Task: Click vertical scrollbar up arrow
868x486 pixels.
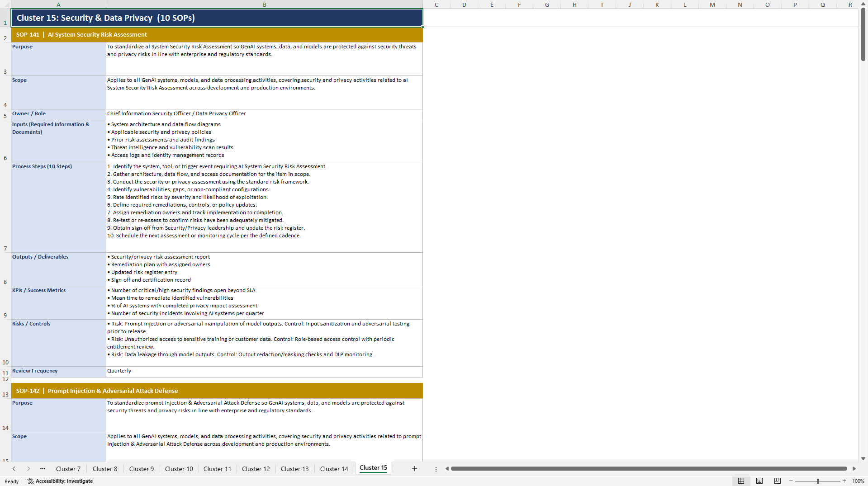Action: (863, 4)
